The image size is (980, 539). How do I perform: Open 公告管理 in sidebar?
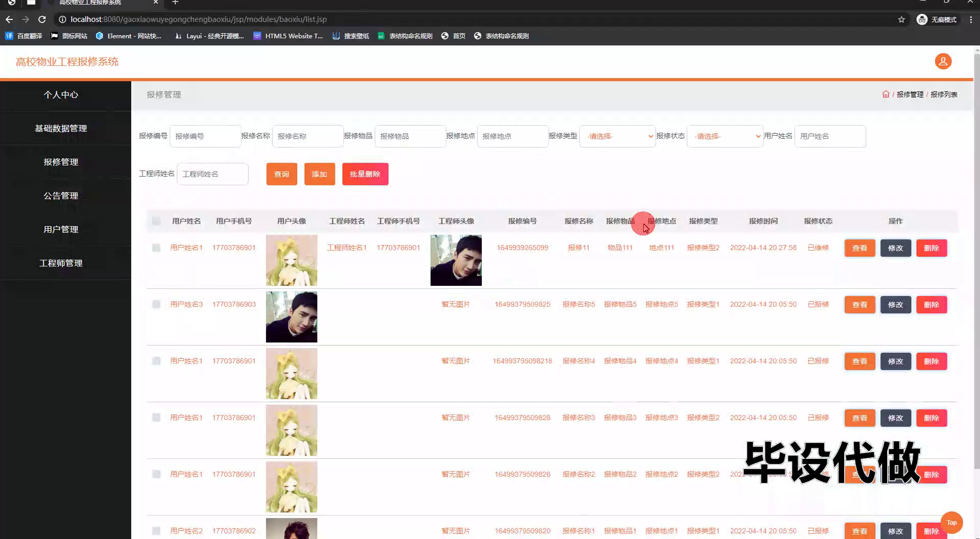tap(61, 196)
